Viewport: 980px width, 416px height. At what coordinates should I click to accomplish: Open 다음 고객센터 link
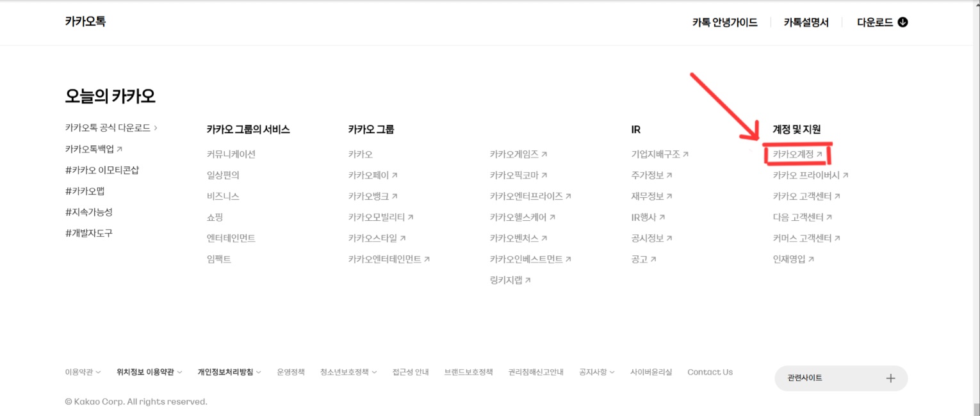point(803,218)
